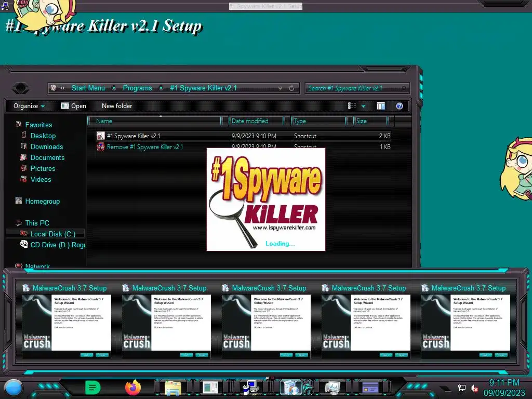This screenshot has height=399, width=532.
Task: Show the clock and date flyout
Action: 504,388
